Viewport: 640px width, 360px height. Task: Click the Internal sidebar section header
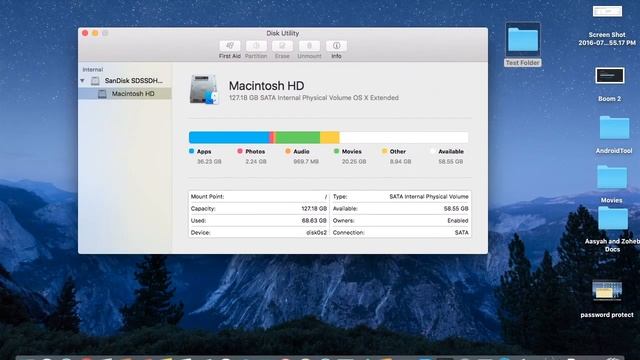click(93, 70)
